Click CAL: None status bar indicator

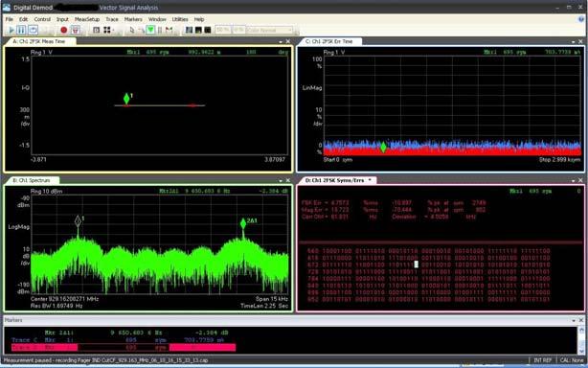572,360
